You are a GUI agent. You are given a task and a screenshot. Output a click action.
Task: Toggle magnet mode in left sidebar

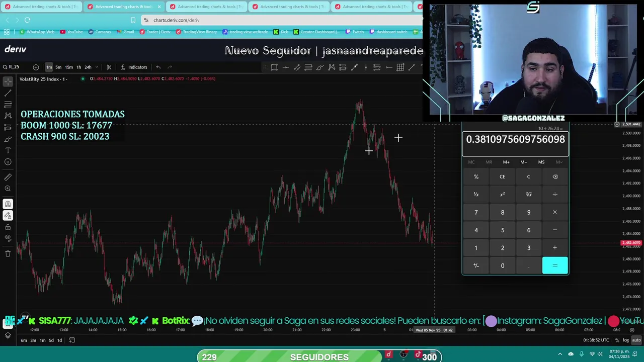[8, 204]
